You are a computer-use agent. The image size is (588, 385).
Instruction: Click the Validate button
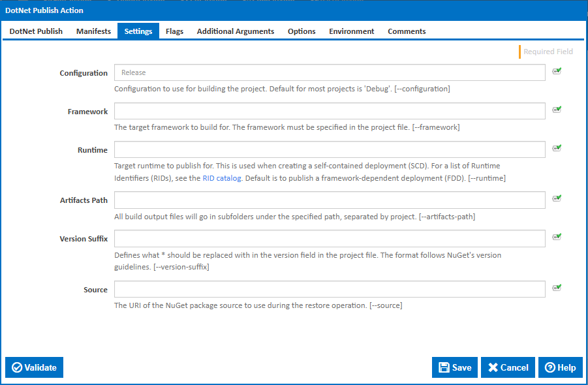pos(34,367)
